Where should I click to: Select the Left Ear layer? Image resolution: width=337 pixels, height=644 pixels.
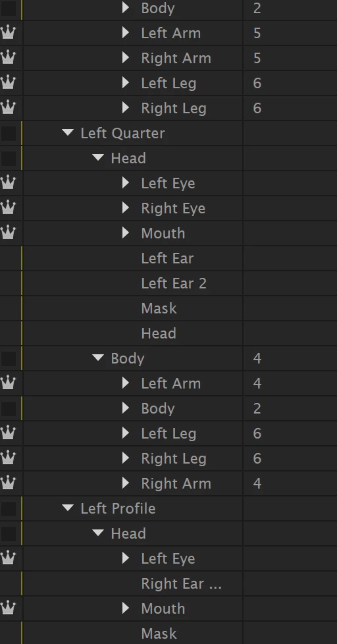[x=167, y=258]
